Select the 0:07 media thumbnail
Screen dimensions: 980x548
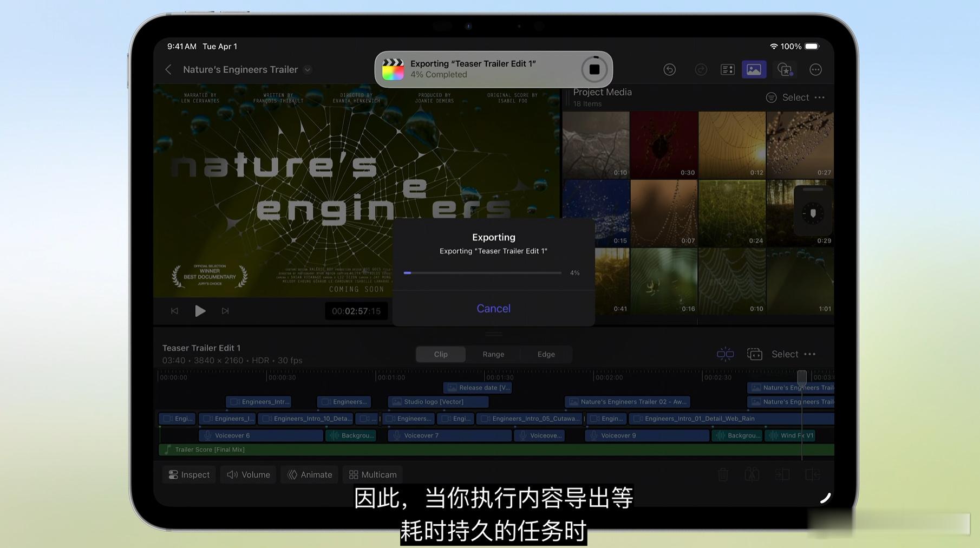tap(664, 213)
